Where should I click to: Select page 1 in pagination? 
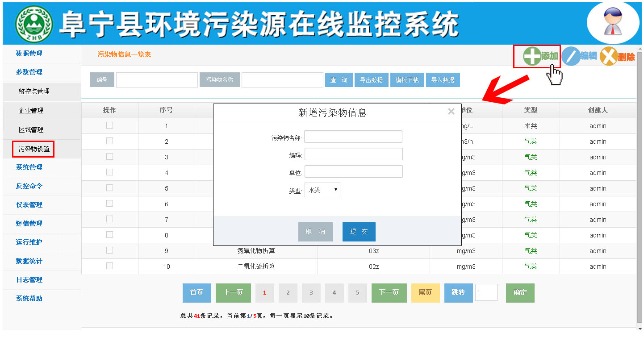tap(265, 293)
